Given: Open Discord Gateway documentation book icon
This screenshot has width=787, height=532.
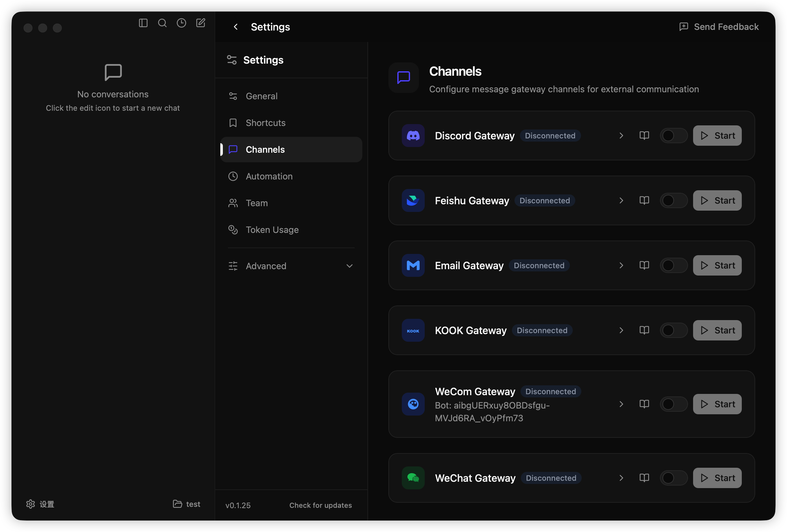Looking at the screenshot, I should [644, 136].
